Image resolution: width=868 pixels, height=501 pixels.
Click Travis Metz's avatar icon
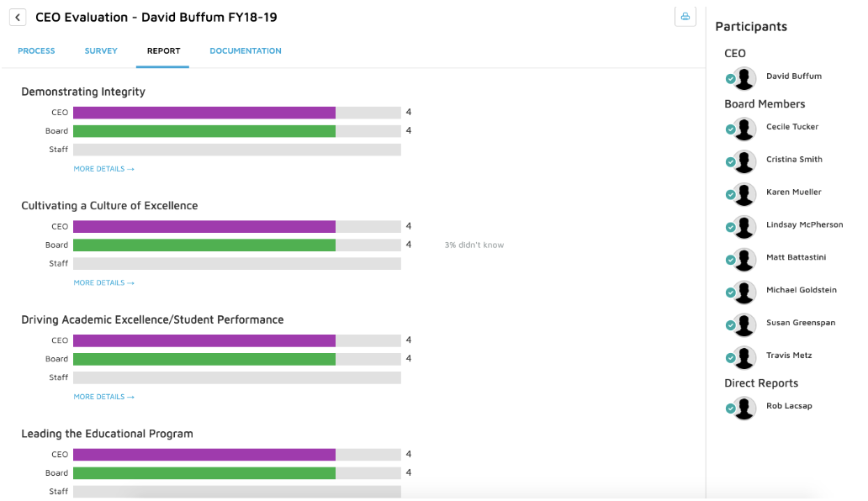[x=741, y=356]
